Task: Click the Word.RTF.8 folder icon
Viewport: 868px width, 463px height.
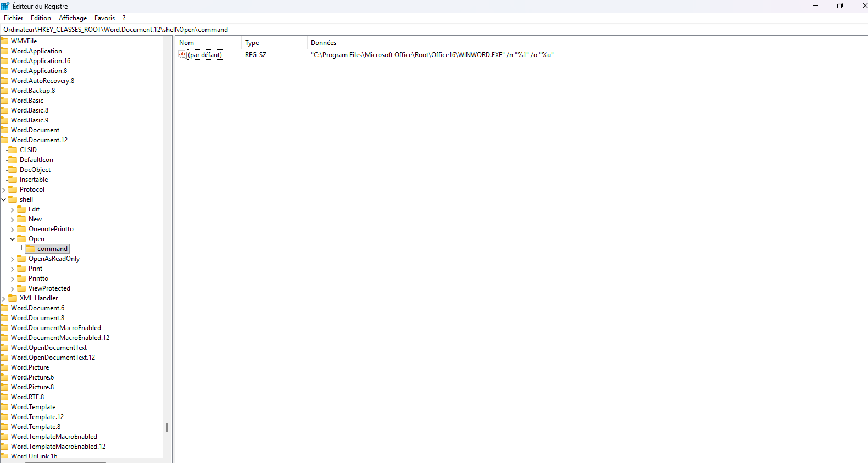Action: (4, 397)
